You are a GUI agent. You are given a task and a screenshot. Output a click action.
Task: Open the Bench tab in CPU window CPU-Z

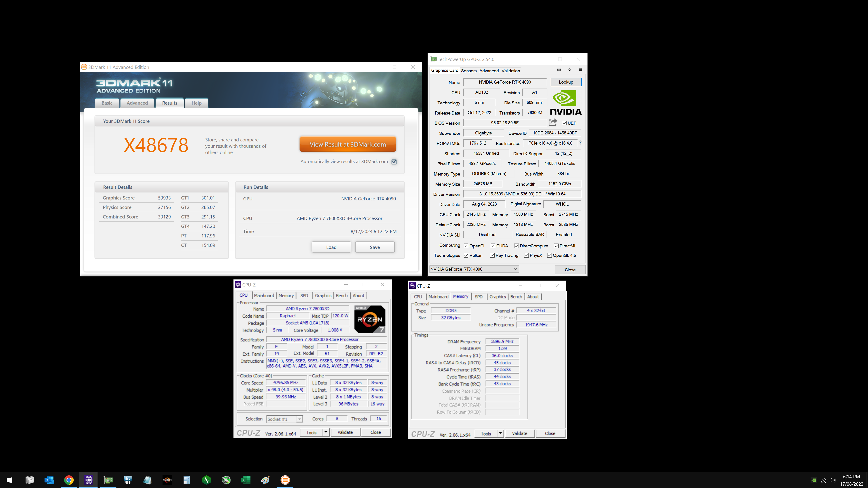point(342,295)
